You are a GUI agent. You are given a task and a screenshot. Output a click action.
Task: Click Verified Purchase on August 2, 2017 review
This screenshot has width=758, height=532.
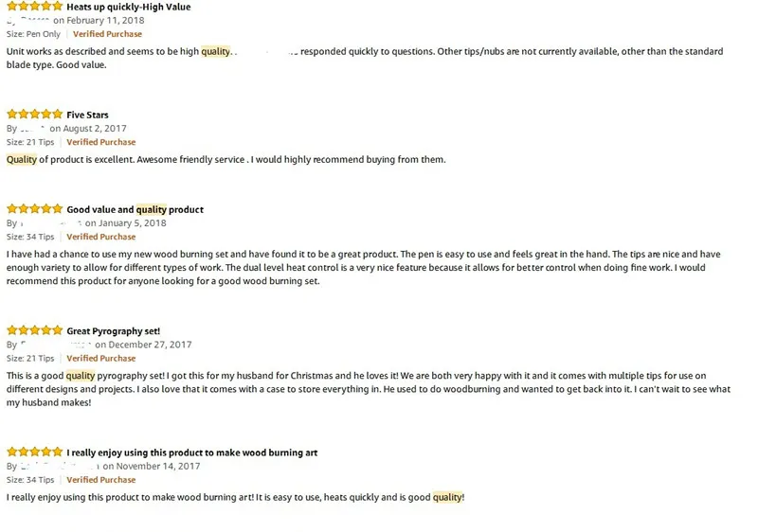(x=101, y=142)
